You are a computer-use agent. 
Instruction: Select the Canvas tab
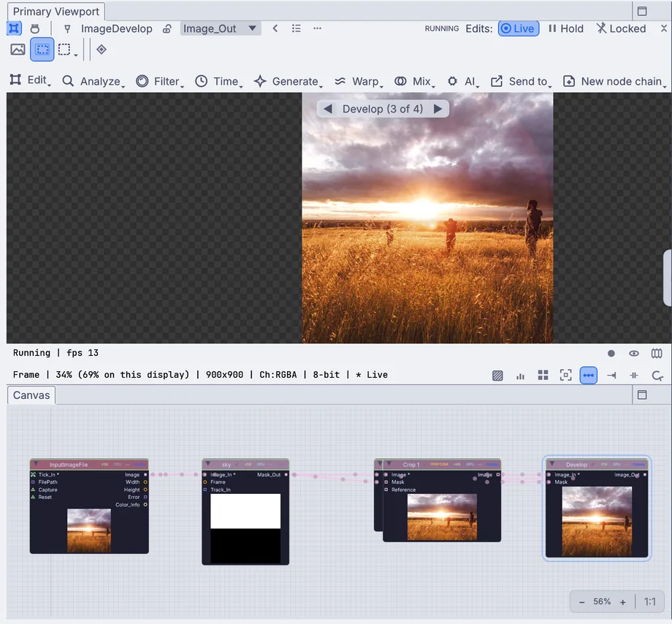point(31,395)
